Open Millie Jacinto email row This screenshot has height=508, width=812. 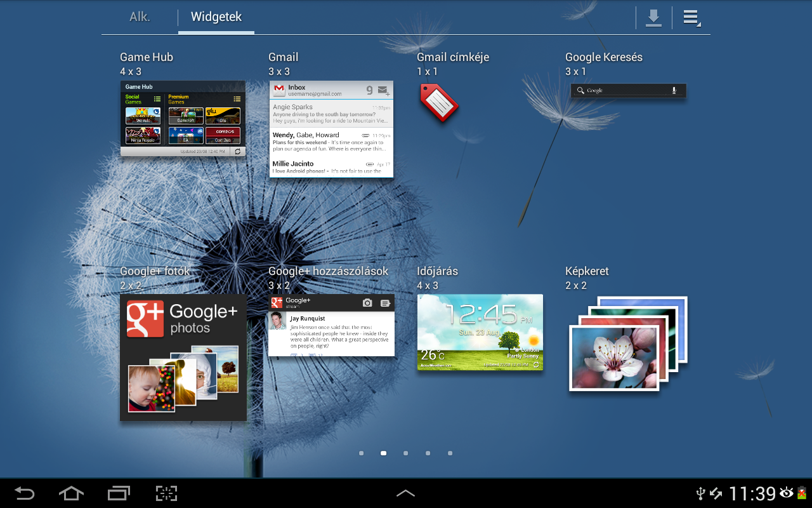pos(331,167)
